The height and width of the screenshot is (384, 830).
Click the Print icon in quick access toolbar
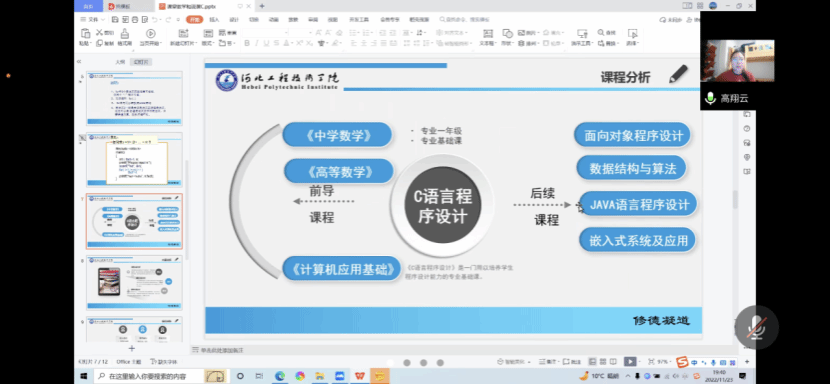[134, 20]
